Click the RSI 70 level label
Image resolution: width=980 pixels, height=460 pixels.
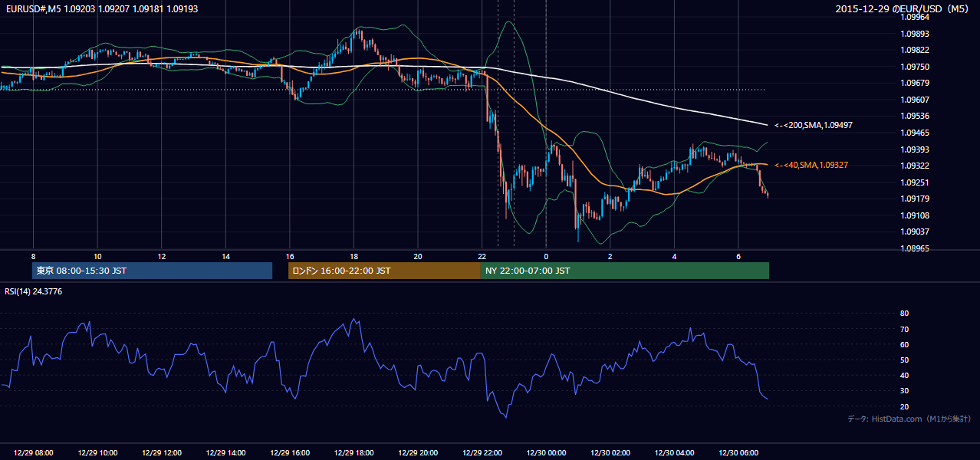[x=904, y=329]
